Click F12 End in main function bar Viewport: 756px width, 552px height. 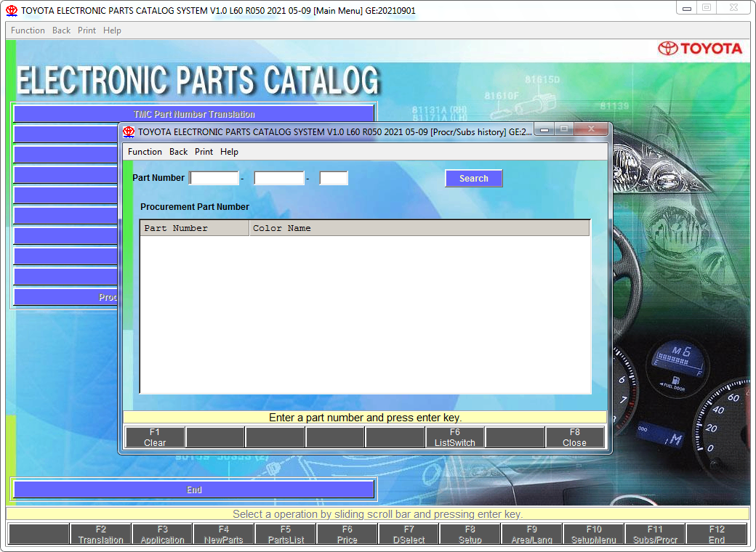click(717, 534)
